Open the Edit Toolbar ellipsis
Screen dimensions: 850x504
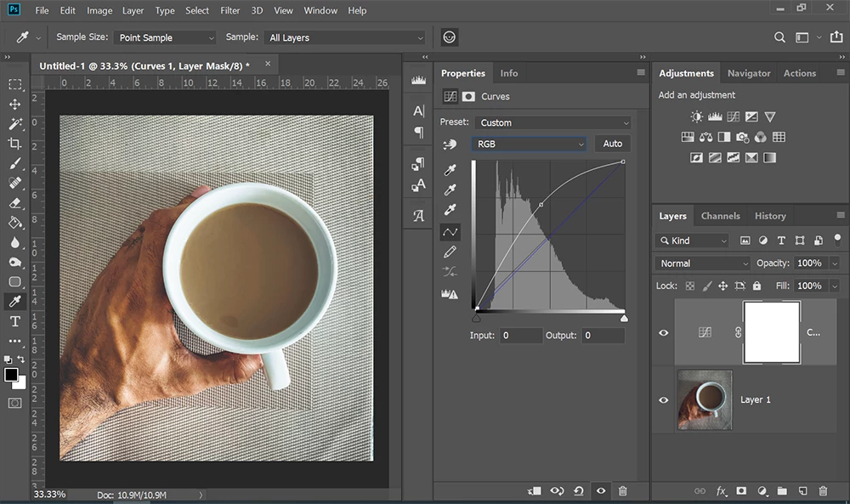(x=15, y=341)
